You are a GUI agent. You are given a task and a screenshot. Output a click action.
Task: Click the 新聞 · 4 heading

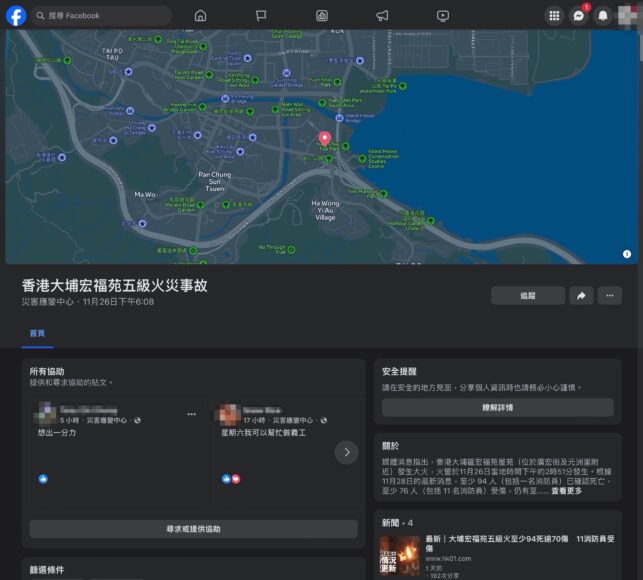click(x=397, y=523)
